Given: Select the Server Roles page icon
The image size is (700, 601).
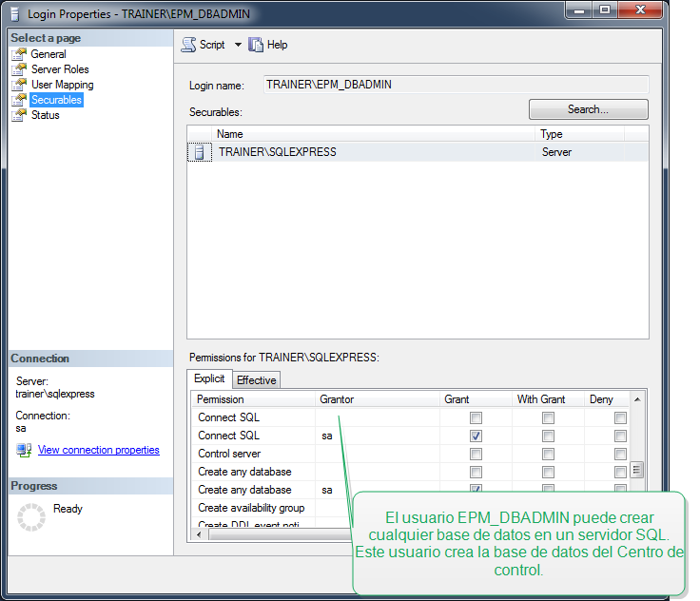Looking at the screenshot, I should 19,69.
